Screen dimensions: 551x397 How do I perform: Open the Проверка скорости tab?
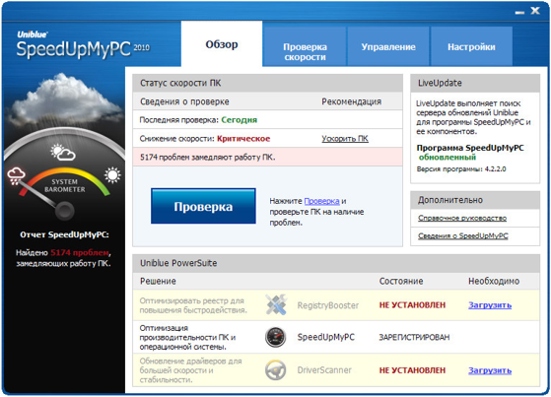click(x=305, y=52)
